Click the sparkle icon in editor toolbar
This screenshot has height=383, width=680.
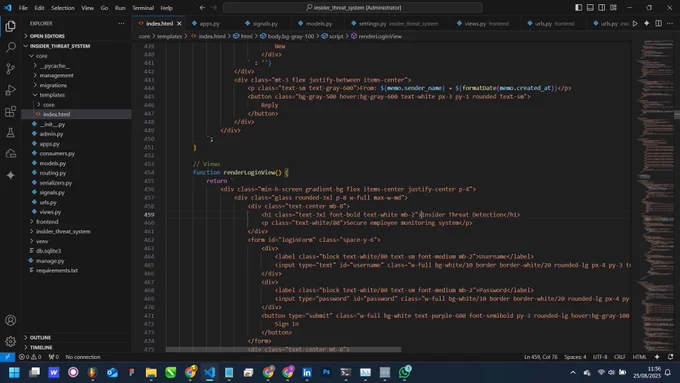point(646,23)
